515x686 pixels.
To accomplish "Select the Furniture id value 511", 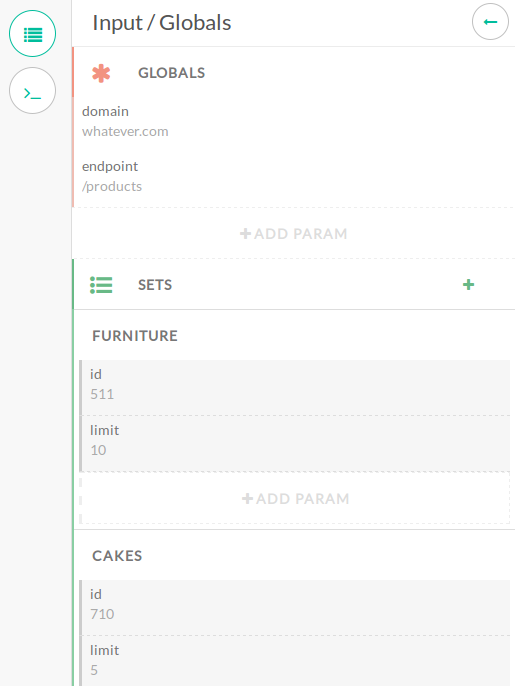I will tap(102, 394).
